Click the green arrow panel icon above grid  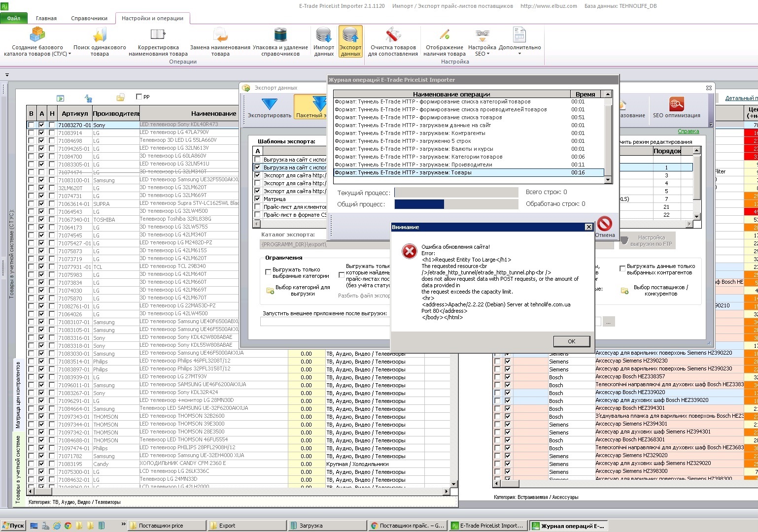tap(60, 98)
